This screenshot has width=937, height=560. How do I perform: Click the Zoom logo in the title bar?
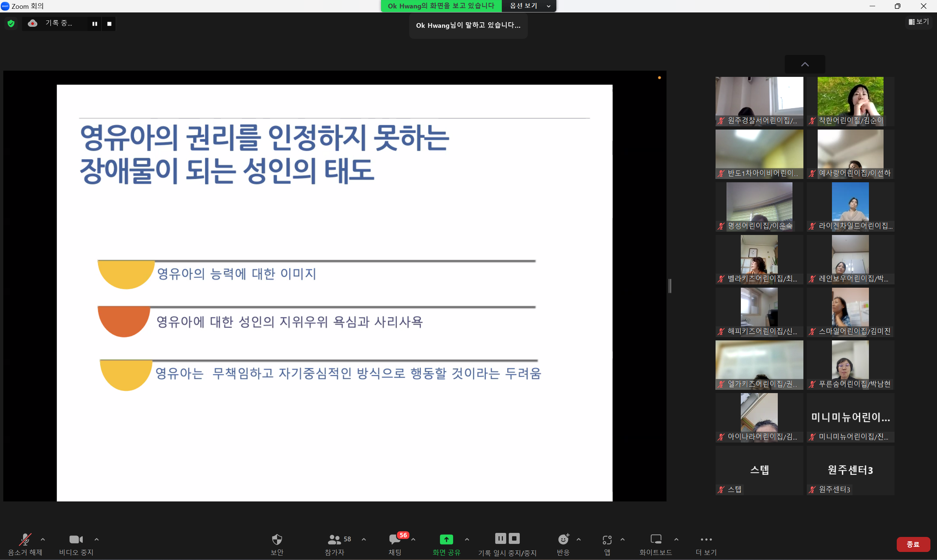point(5,6)
